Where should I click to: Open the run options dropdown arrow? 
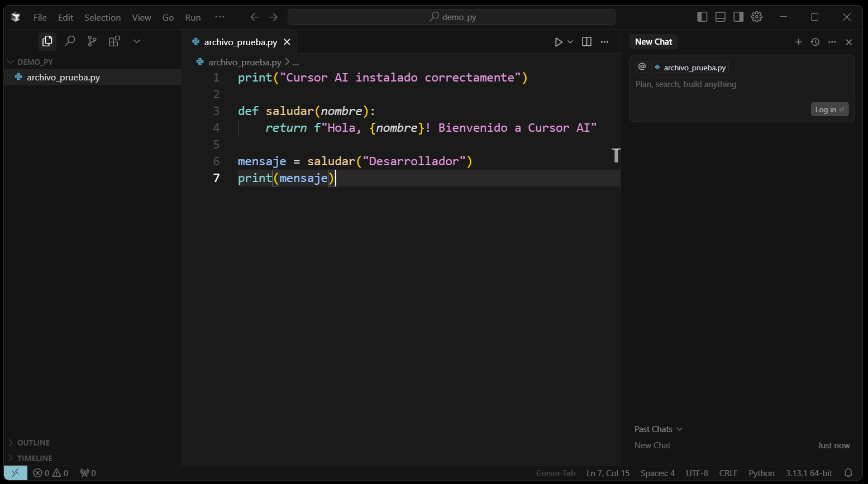(x=570, y=42)
